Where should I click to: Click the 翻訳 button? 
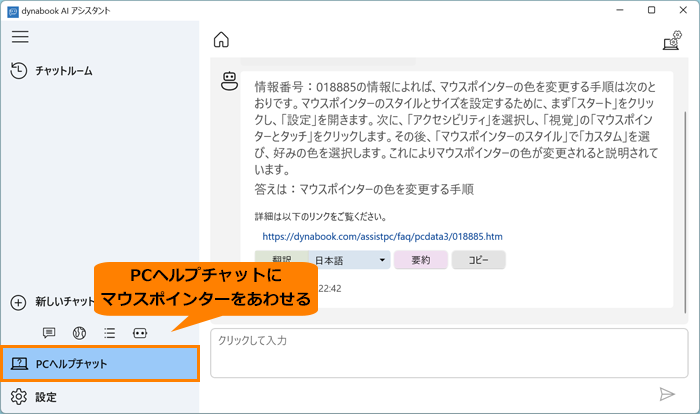[x=282, y=259]
